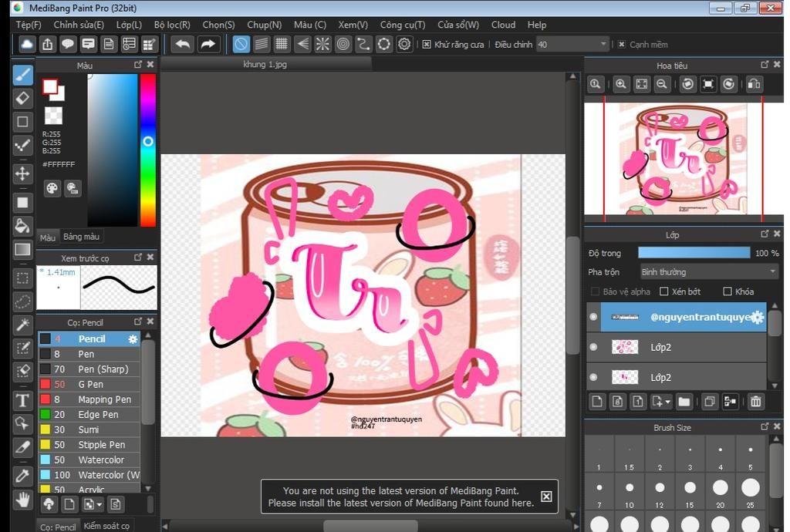Select the Gradient tool
The height and width of the screenshot is (532, 790).
click(x=22, y=250)
